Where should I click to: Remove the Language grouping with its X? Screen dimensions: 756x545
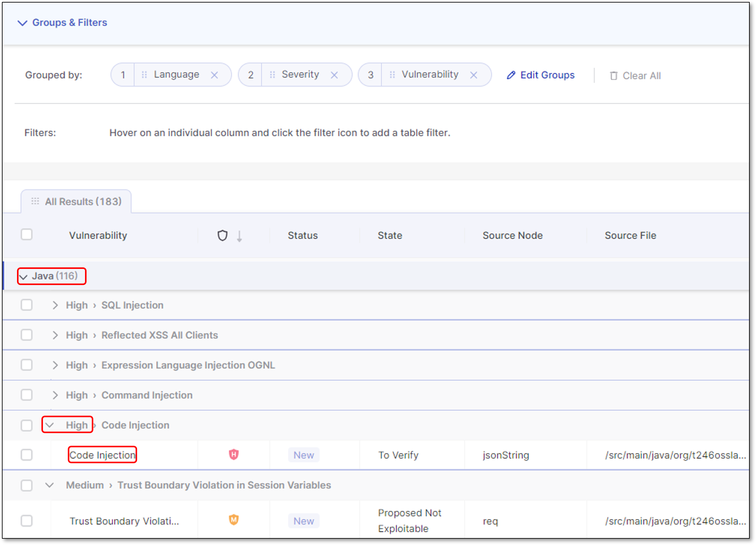tap(214, 75)
